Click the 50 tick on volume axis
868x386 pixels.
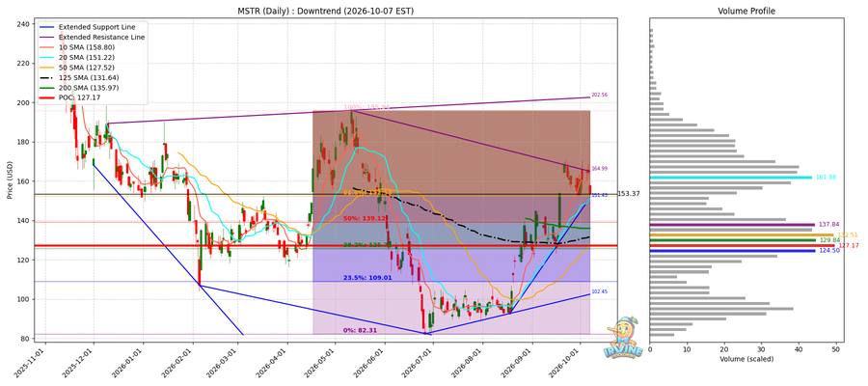pyautogui.click(x=836, y=349)
